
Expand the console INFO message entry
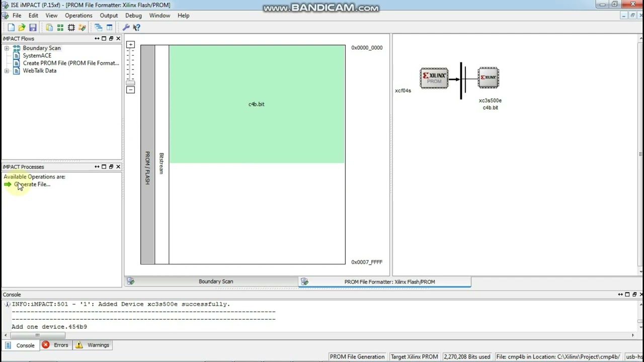tap(7, 304)
